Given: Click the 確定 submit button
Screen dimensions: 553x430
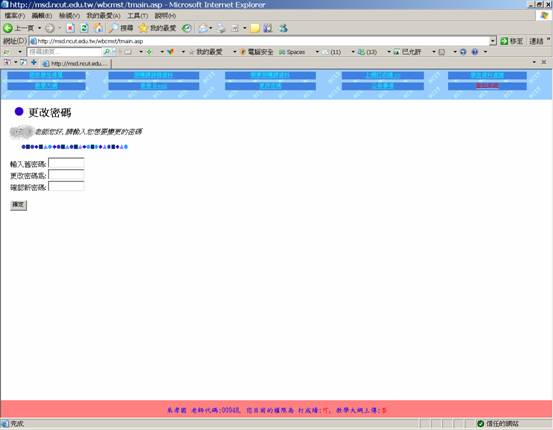Looking at the screenshot, I should (x=18, y=205).
